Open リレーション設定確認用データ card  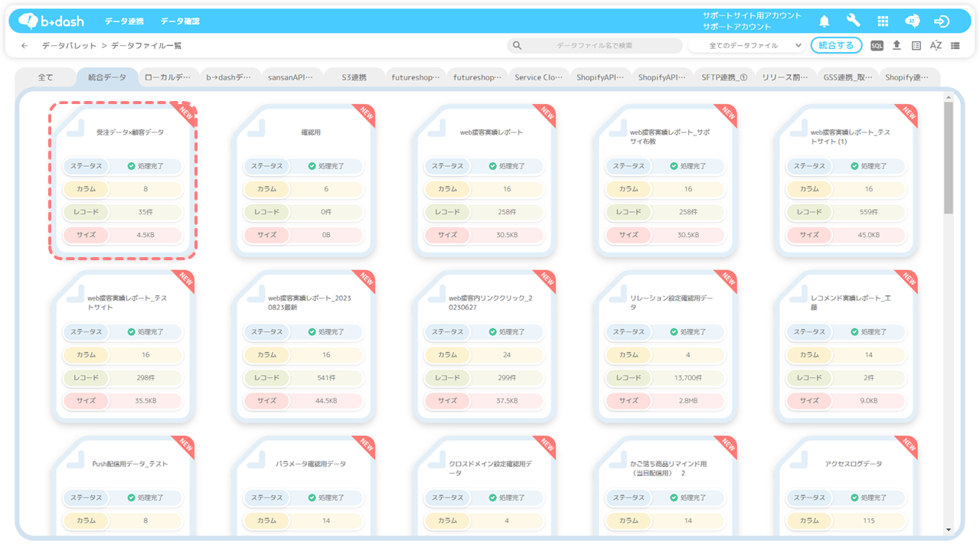pyautogui.click(x=665, y=346)
